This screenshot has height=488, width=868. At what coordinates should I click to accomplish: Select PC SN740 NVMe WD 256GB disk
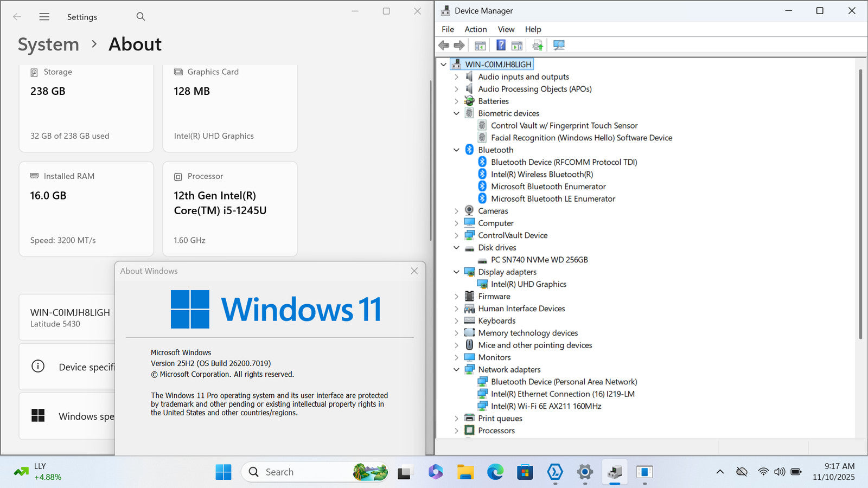click(x=539, y=260)
